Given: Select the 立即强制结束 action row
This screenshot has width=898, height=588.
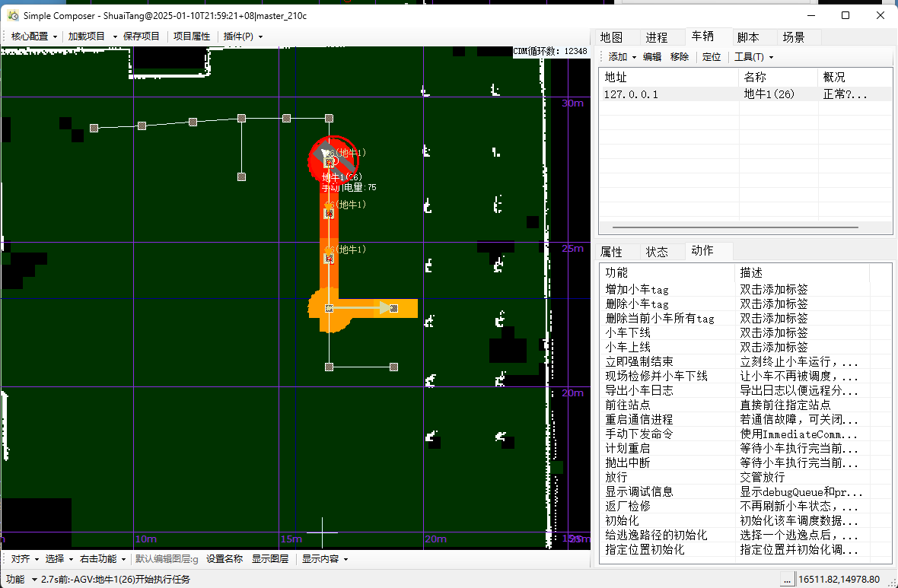Looking at the screenshot, I should point(639,362).
